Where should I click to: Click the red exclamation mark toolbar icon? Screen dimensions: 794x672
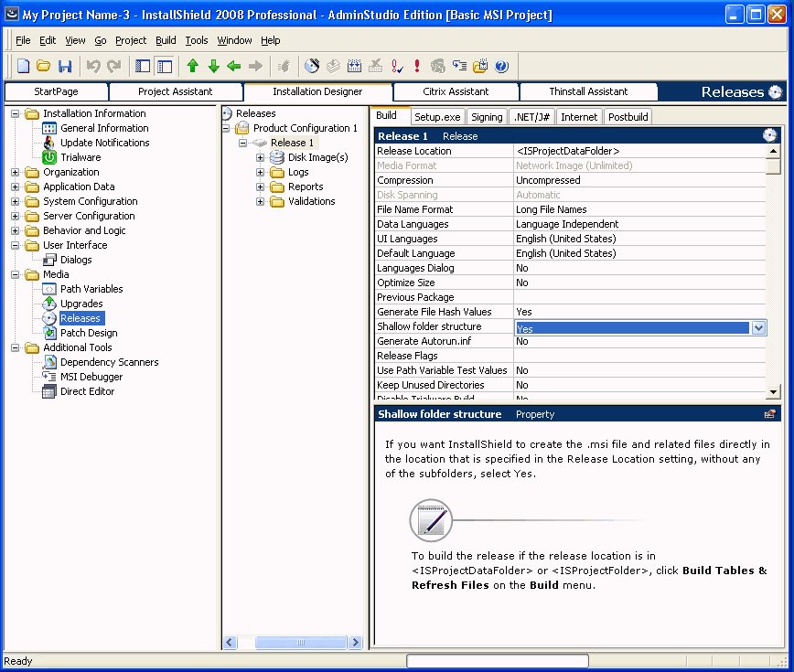point(417,66)
